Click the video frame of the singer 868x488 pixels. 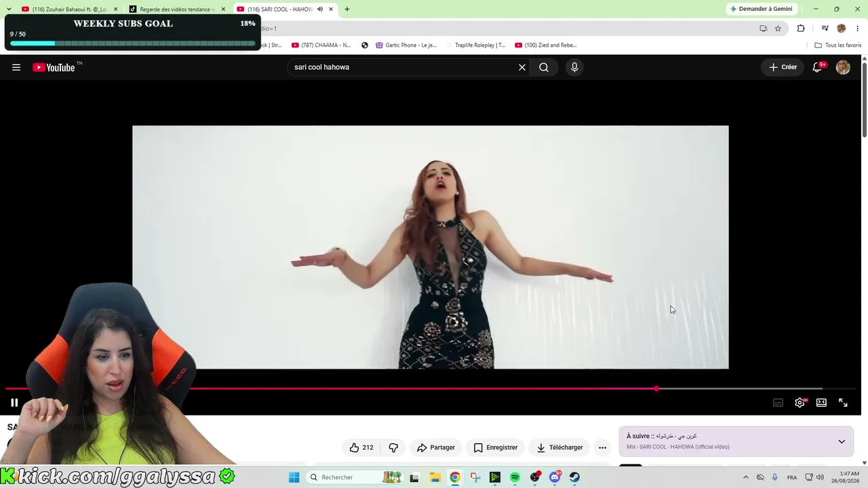tap(431, 247)
